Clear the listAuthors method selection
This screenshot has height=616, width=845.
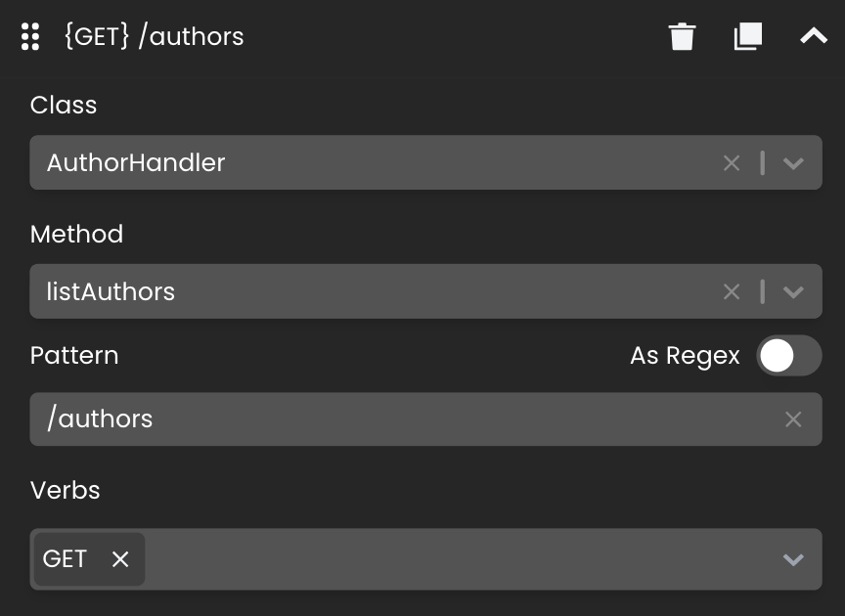coord(732,291)
